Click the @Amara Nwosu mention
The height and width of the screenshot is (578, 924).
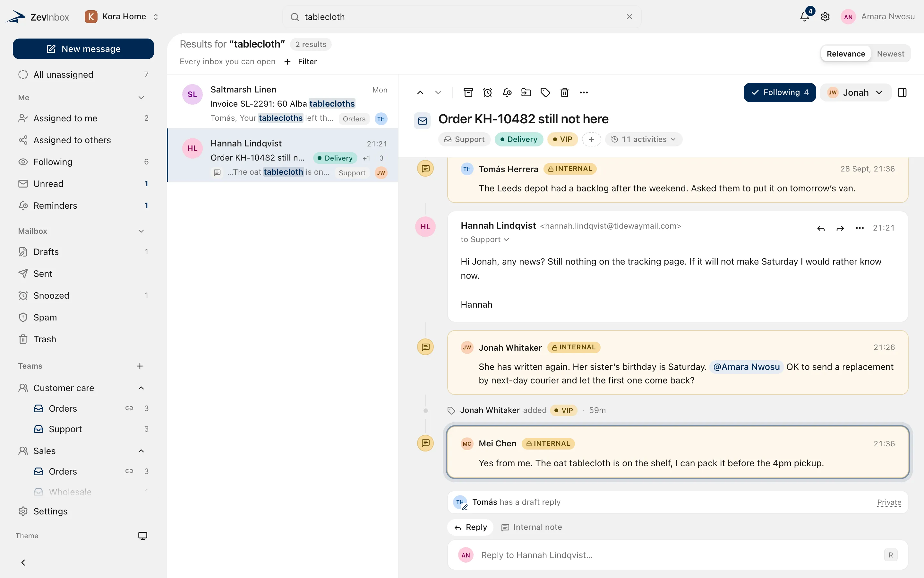pyautogui.click(x=747, y=367)
